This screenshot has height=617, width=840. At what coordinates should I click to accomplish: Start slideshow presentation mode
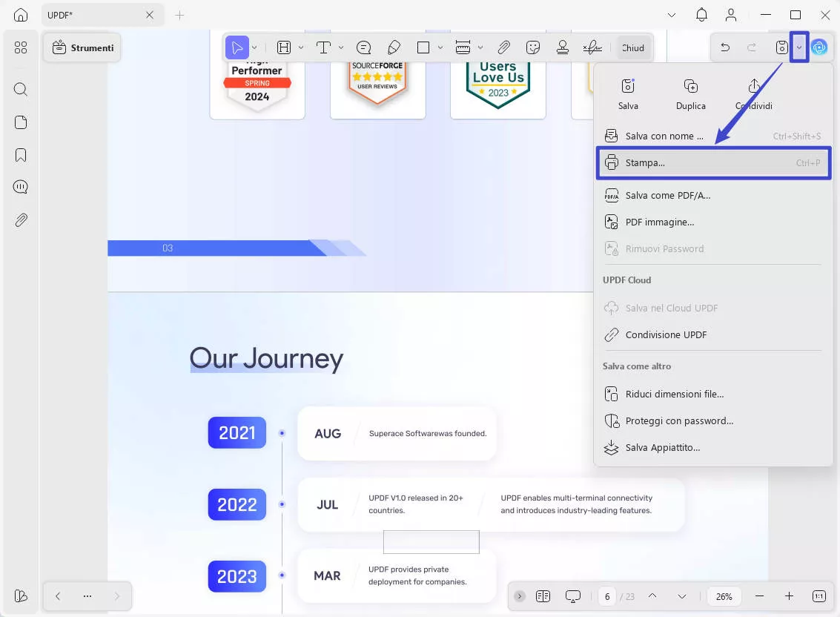pyautogui.click(x=572, y=596)
